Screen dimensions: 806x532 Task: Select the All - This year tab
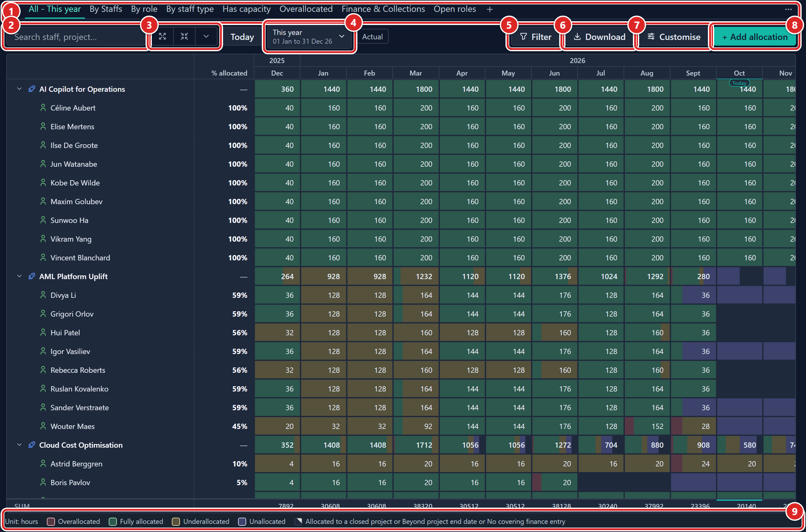click(55, 9)
